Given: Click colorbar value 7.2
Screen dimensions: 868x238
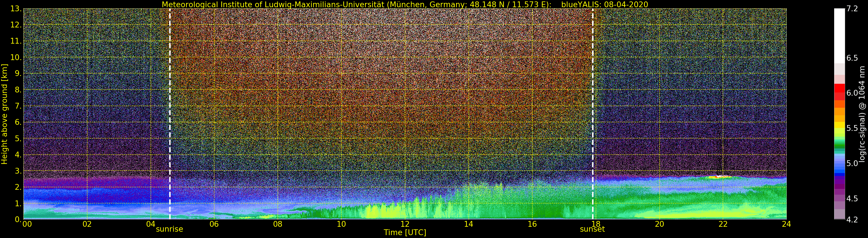Looking at the screenshot, I should point(852,9).
